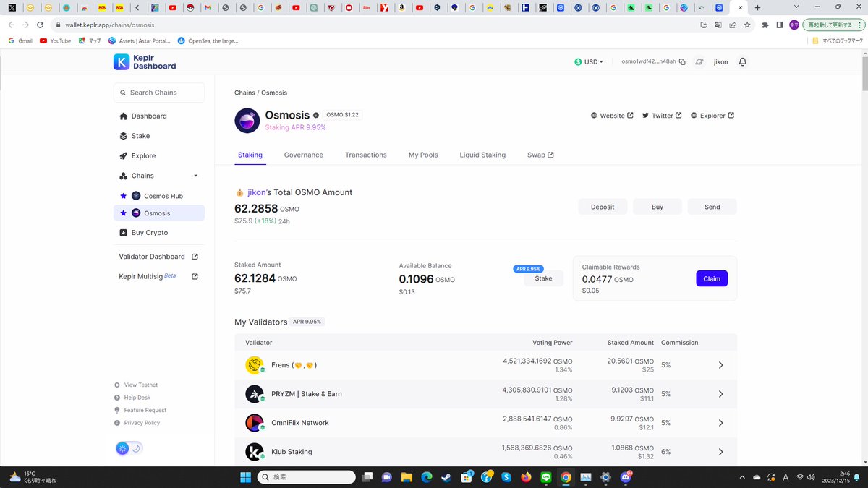Screen dimensions: 868x488
Task: Open the Osmosis Website link
Action: click(x=612, y=116)
